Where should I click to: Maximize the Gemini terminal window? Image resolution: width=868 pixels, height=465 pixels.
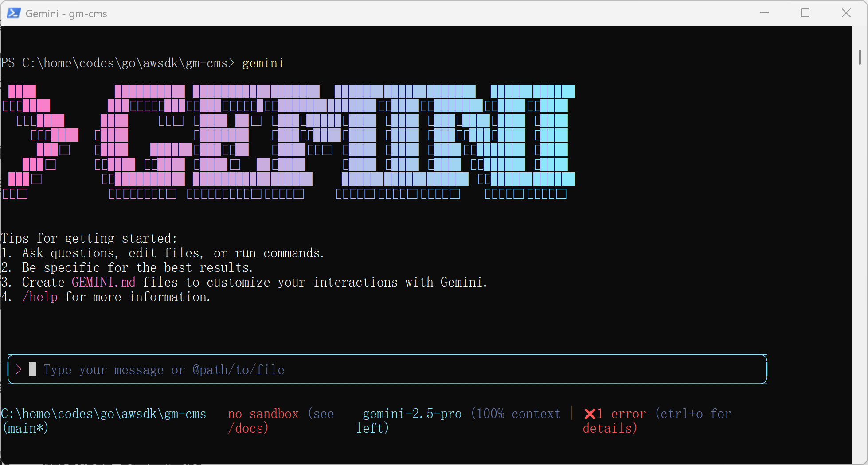(x=805, y=13)
